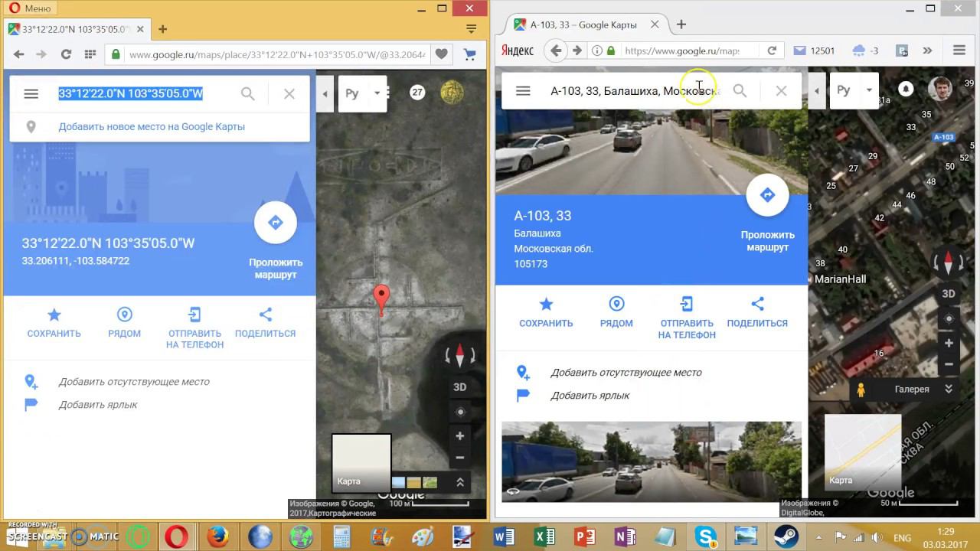Expand imagery strip chevron in Opera Maps
Viewport: 980px width, 551px height.
pyautogui.click(x=460, y=482)
